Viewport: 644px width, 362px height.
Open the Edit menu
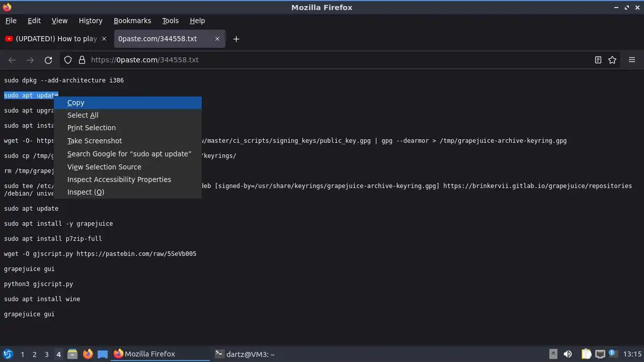(34, 21)
